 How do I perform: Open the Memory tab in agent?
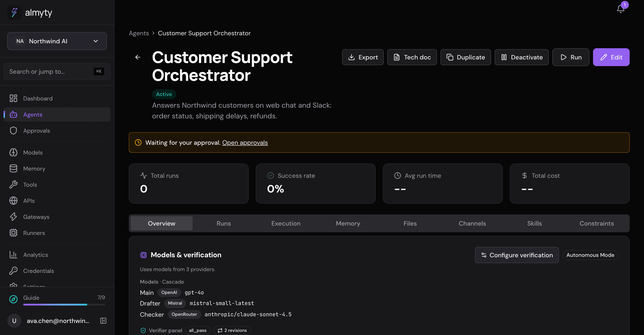[348, 223]
